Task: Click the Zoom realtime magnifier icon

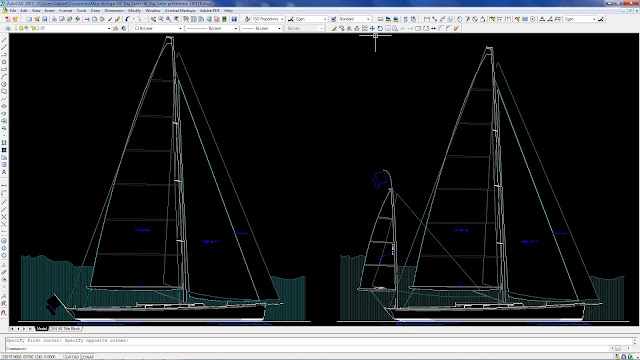Action: pos(161,19)
